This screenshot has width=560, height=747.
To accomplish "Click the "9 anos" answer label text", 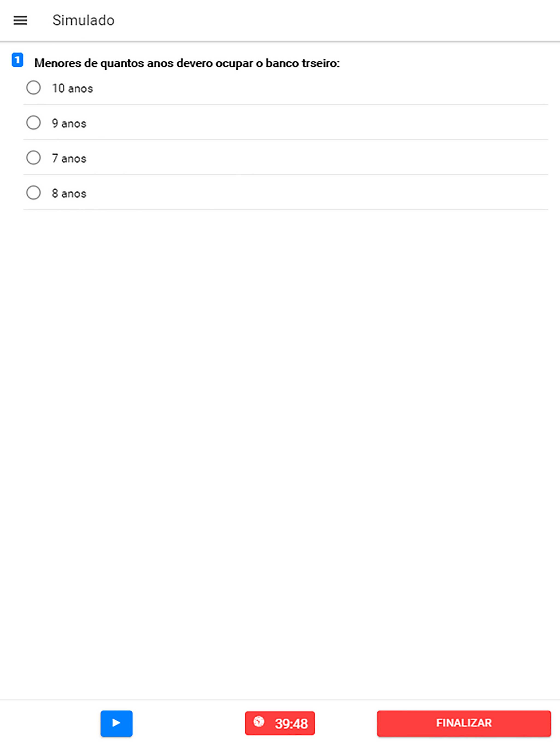I will click(x=69, y=124).
